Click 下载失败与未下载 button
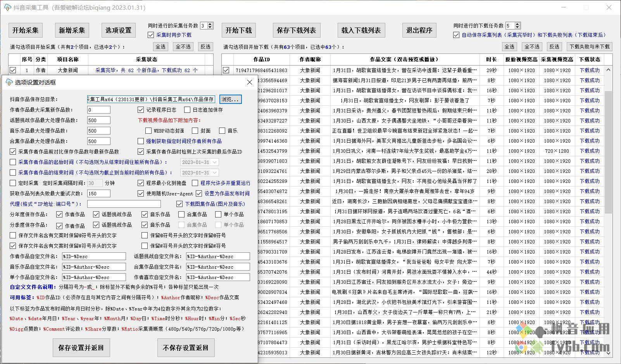The image size is (621, 364). pos(590,47)
